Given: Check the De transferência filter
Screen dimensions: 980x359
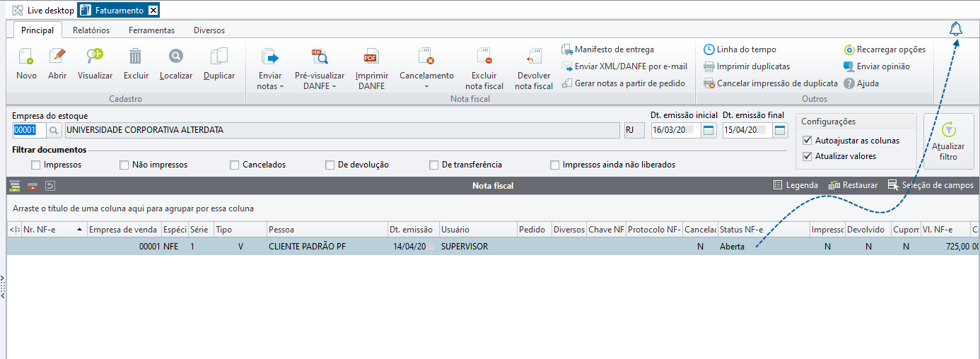Looking at the screenshot, I should tap(434, 165).
